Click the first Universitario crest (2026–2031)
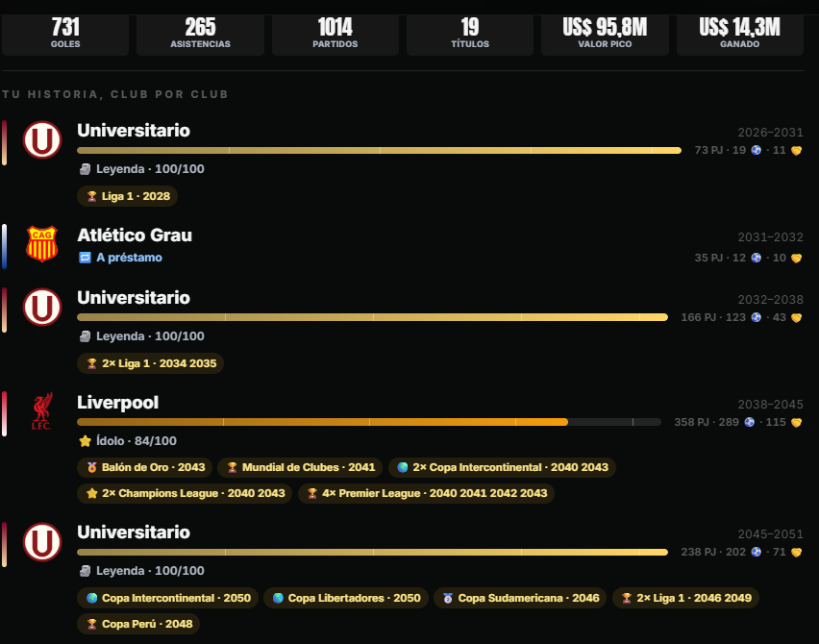 point(42,140)
